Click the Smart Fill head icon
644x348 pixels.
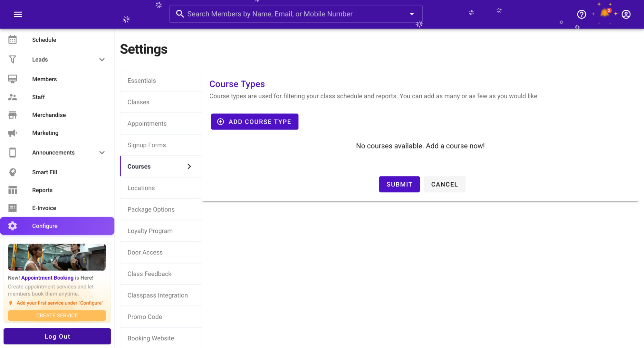point(13,172)
